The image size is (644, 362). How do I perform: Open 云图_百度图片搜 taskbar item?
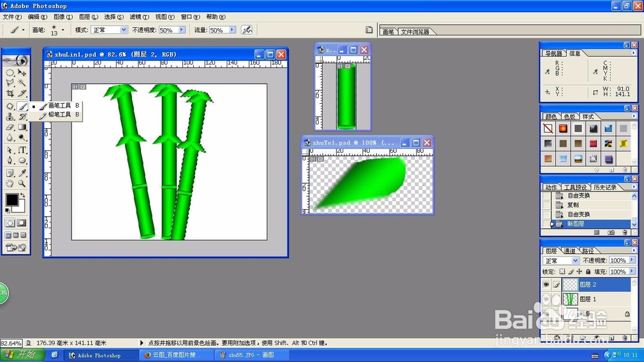pos(176,355)
